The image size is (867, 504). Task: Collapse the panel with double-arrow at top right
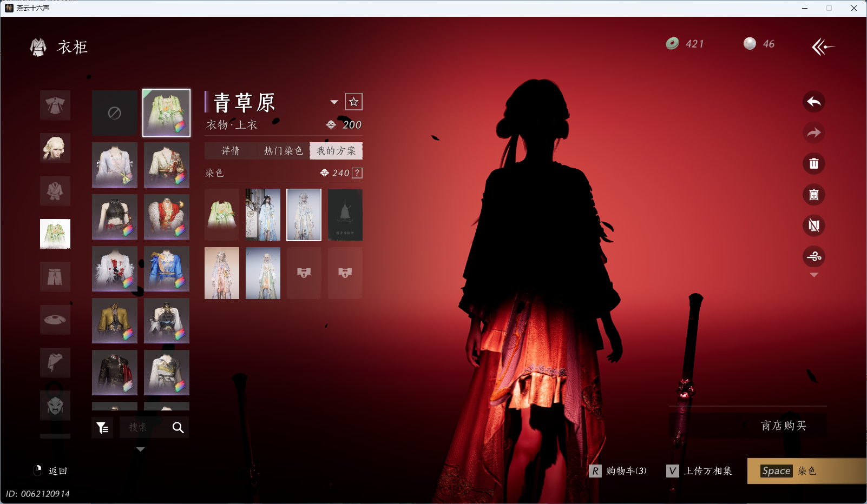[x=824, y=47]
